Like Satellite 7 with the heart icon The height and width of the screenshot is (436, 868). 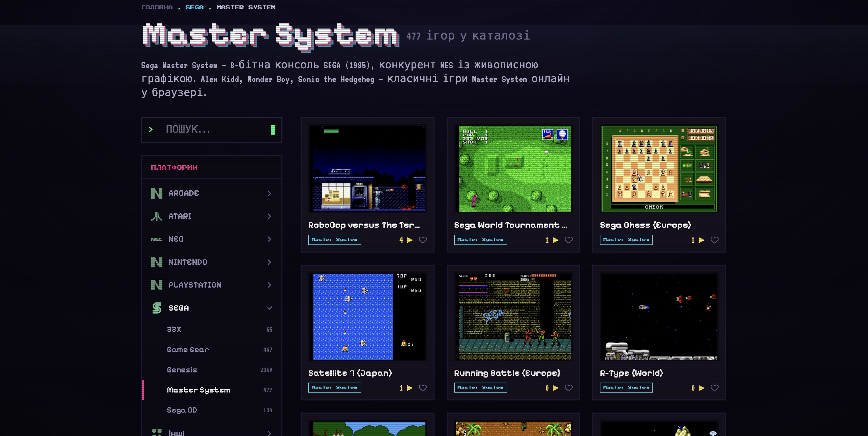[423, 388]
